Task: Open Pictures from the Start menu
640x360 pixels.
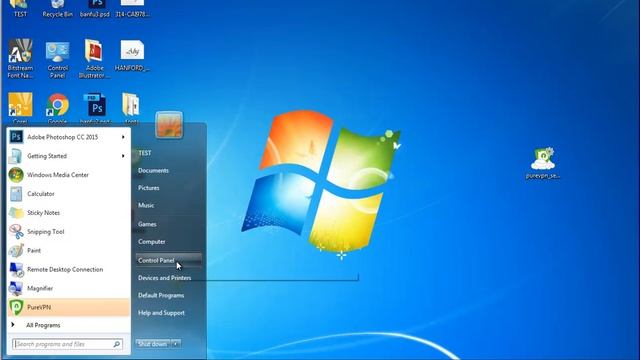Action: 149,188
